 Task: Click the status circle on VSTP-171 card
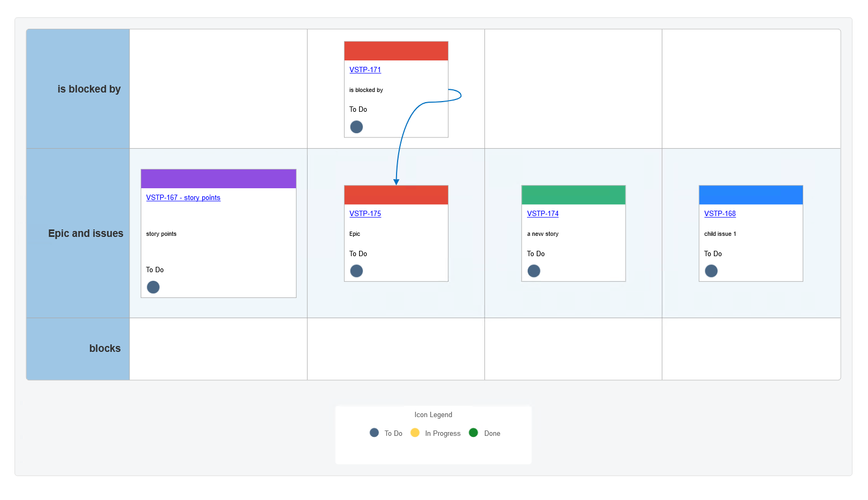point(356,127)
